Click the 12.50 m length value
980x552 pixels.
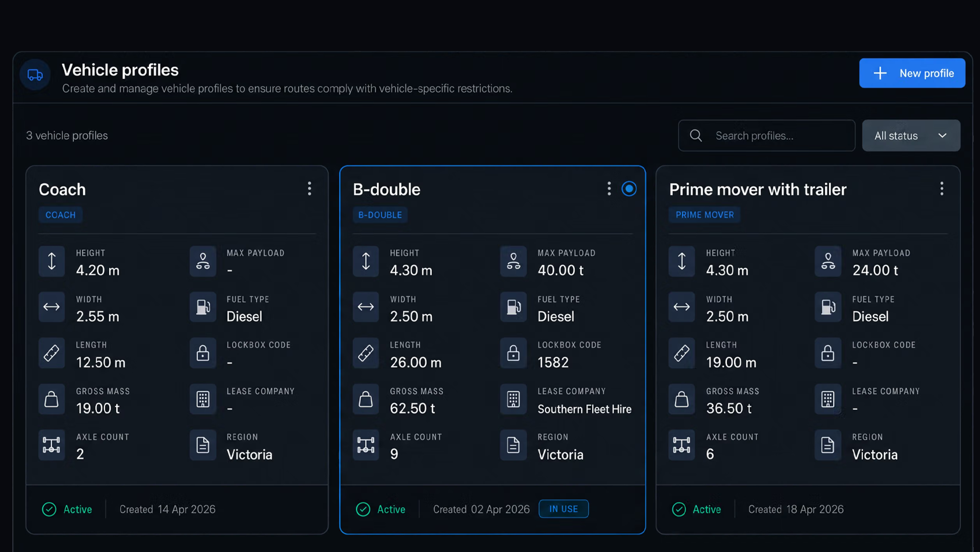pyautogui.click(x=101, y=362)
